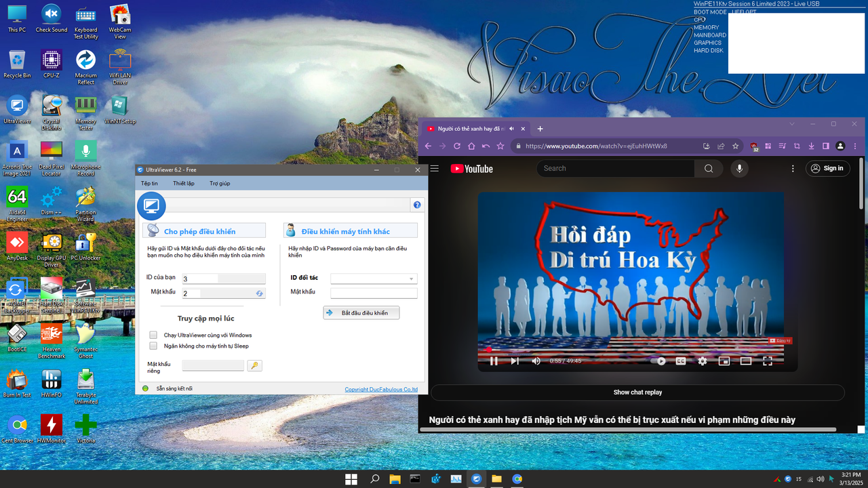Open the WebCam View desktop icon
Image resolution: width=868 pixels, height=488 pixels.
(x=120, y=21)
